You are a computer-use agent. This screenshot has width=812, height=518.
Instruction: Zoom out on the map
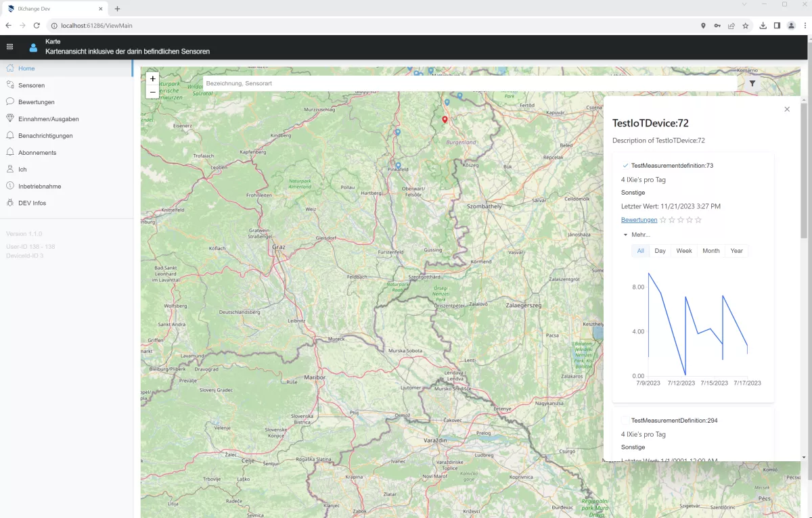(x=152, y=92)
